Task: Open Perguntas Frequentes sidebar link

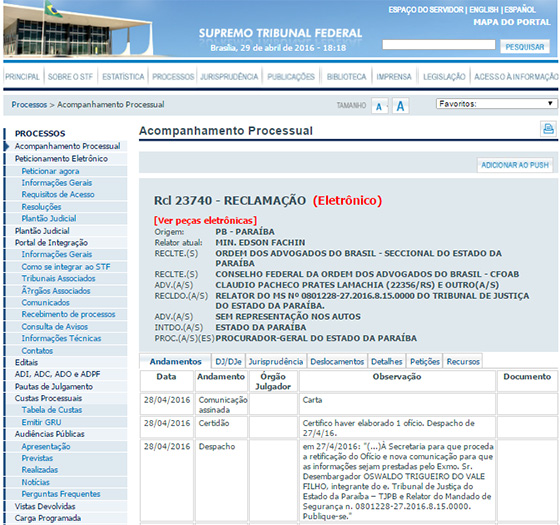Action: [61, 494]
